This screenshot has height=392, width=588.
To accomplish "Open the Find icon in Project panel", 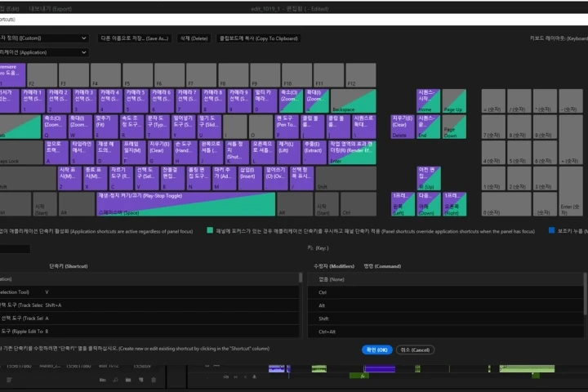I will [115, 380].
